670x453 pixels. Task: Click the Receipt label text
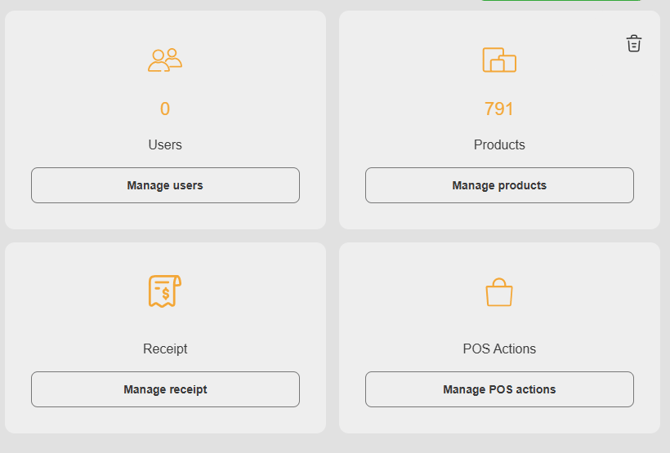165,349
